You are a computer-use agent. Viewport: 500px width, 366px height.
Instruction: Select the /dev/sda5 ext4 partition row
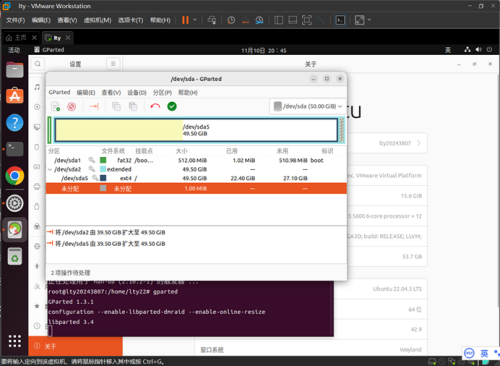click(196, 178)
